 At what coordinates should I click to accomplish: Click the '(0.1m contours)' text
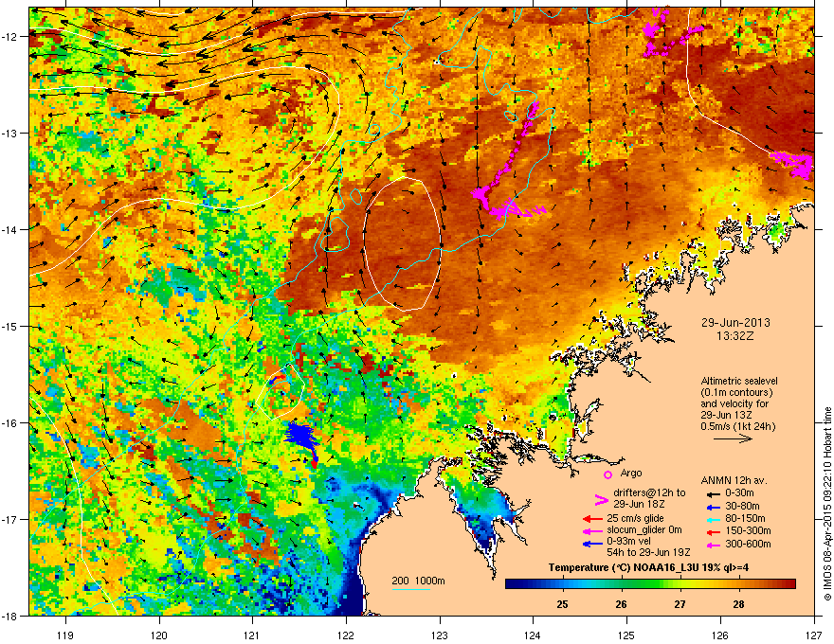coord(736,393)
